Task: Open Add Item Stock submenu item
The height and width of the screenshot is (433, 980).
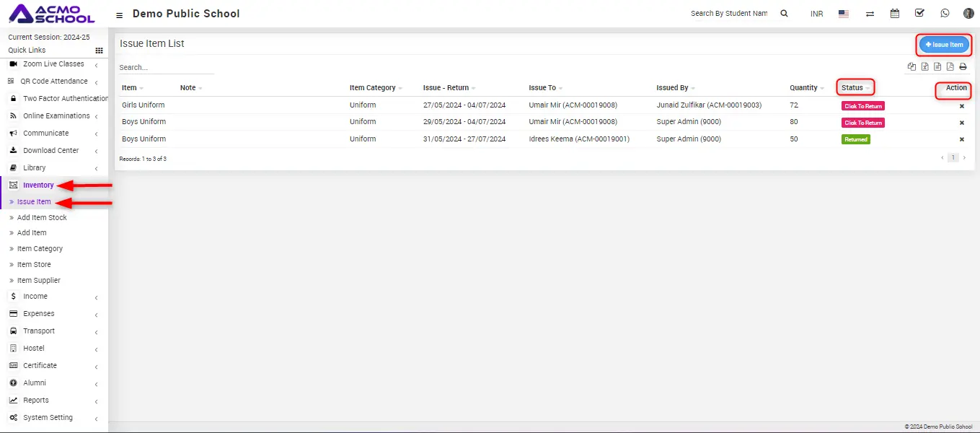Action: tap(42, 217)
